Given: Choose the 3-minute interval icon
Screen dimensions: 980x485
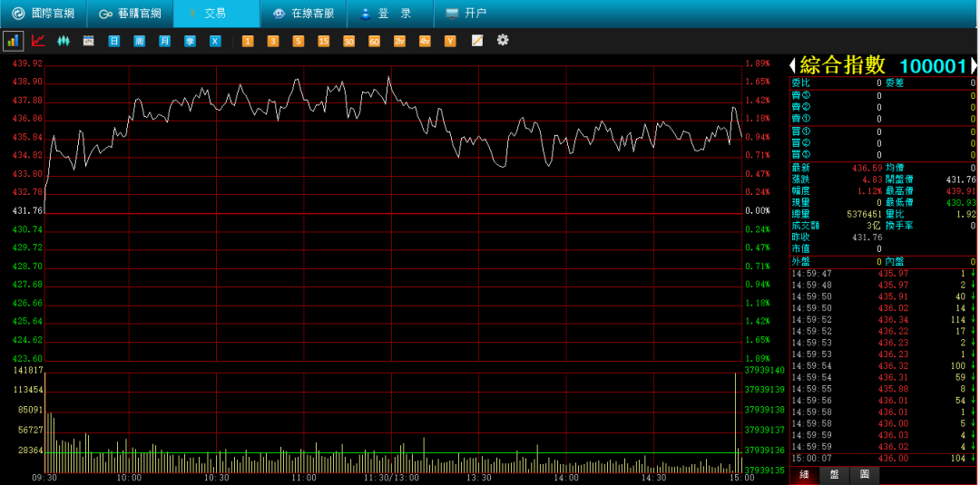Looking at the screenshot, I should 273,41.
